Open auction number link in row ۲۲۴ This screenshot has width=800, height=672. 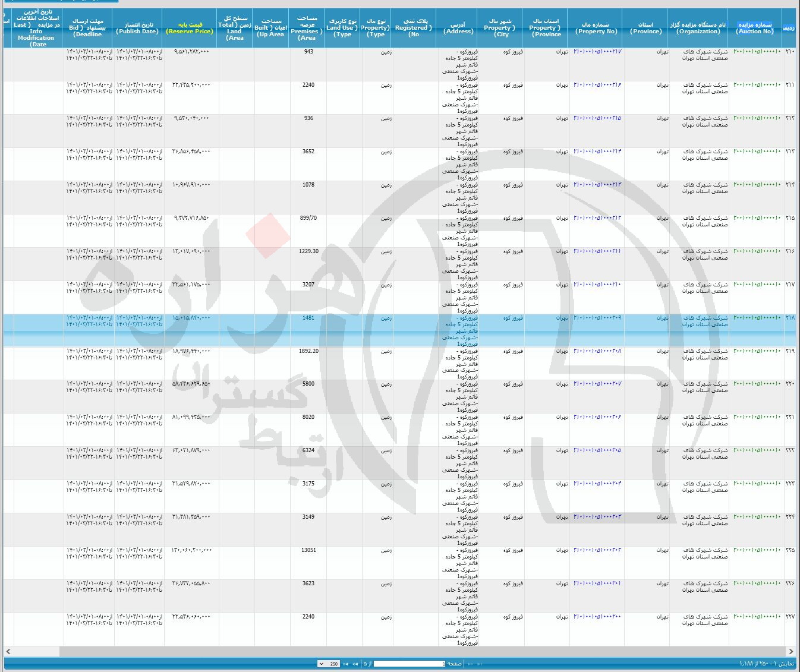point(757,517)
